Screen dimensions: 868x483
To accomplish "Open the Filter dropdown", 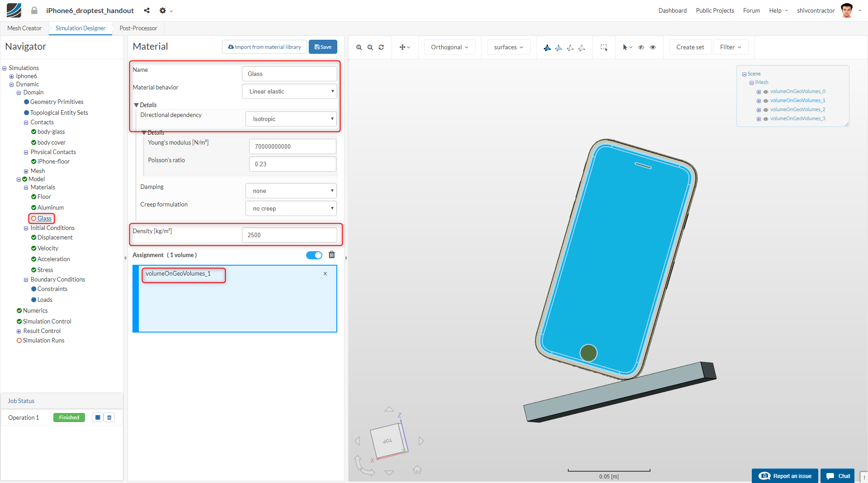I will (x=731, y=47).
